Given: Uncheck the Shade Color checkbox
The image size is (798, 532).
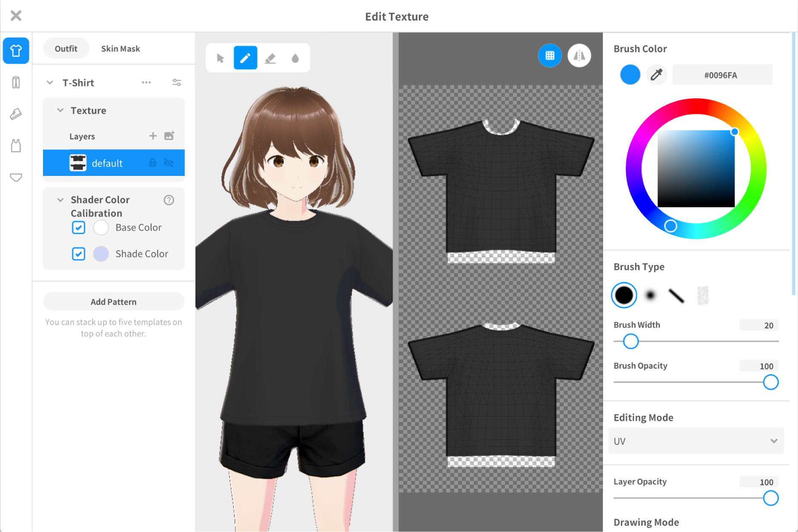Looking at the screenshot, I should 78,254.
